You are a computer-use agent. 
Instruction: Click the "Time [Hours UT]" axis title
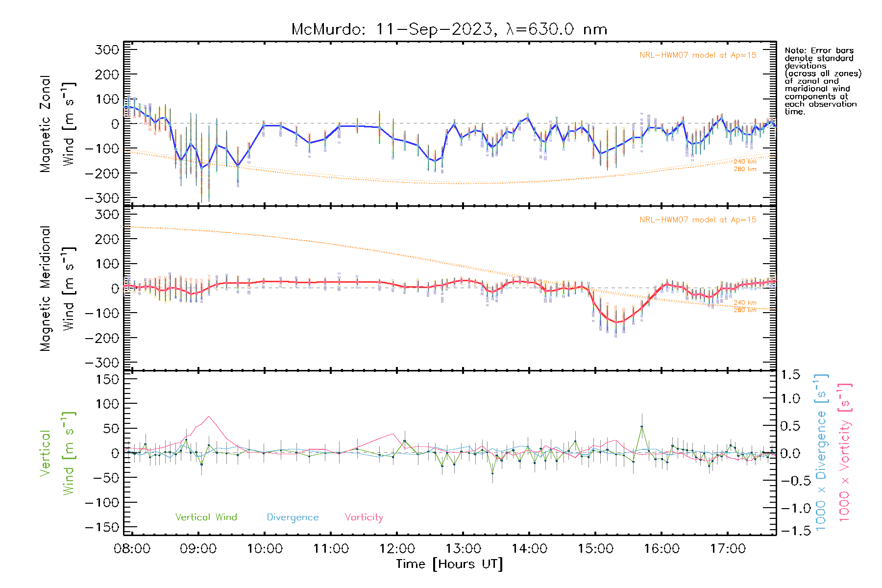pyautogui.click(x=449, y=564)
